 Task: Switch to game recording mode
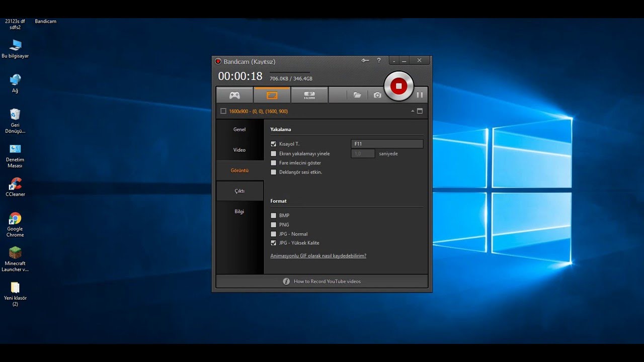(234, 95)
